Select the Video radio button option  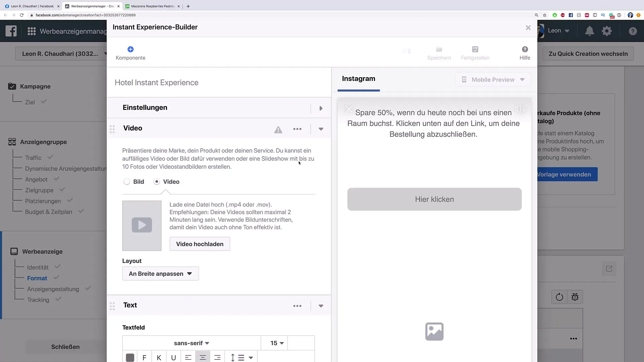pyautogui.click(x=157, y=182)
